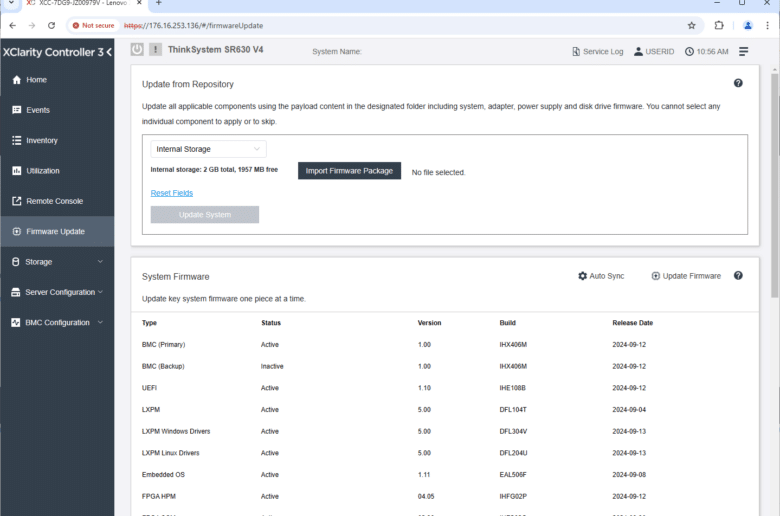Open the browser extensions puzzle icon
780x516 pixels.
pos(719,25)
